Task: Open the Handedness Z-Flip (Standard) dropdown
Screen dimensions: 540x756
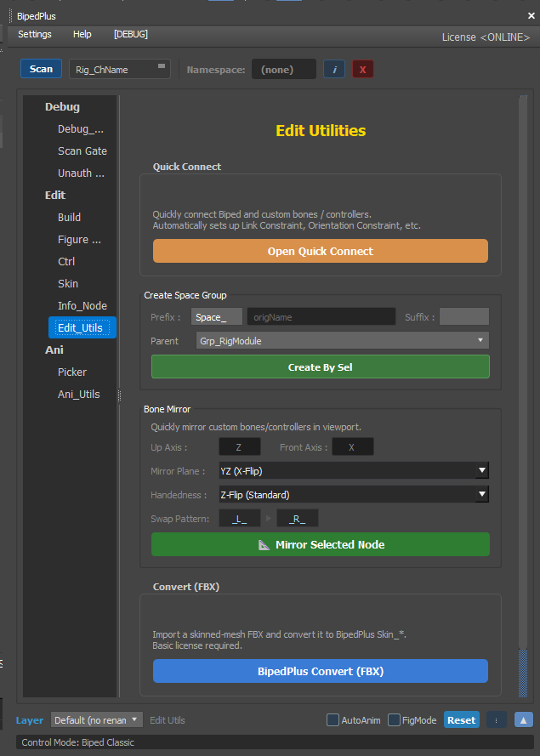Action: [354, 494]
